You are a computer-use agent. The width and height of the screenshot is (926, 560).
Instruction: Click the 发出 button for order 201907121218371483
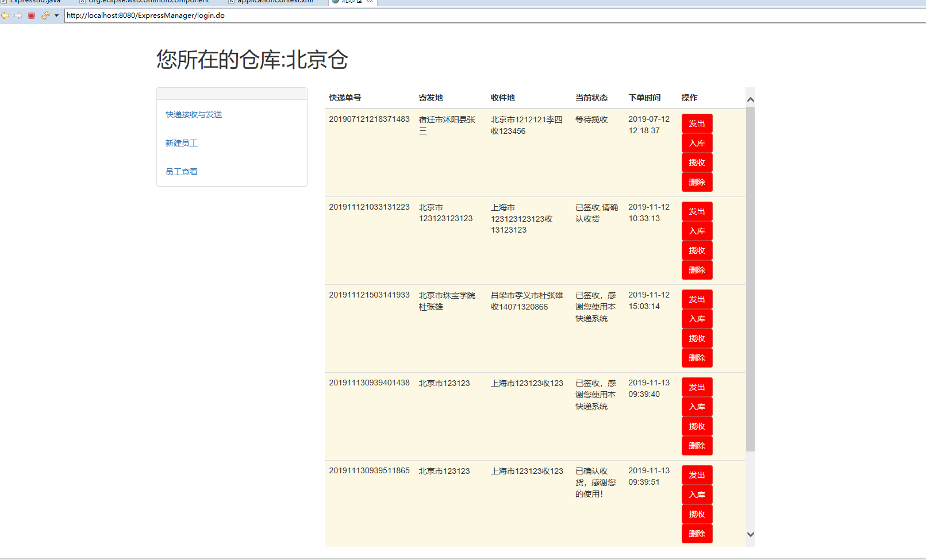(x=697, y=123)
